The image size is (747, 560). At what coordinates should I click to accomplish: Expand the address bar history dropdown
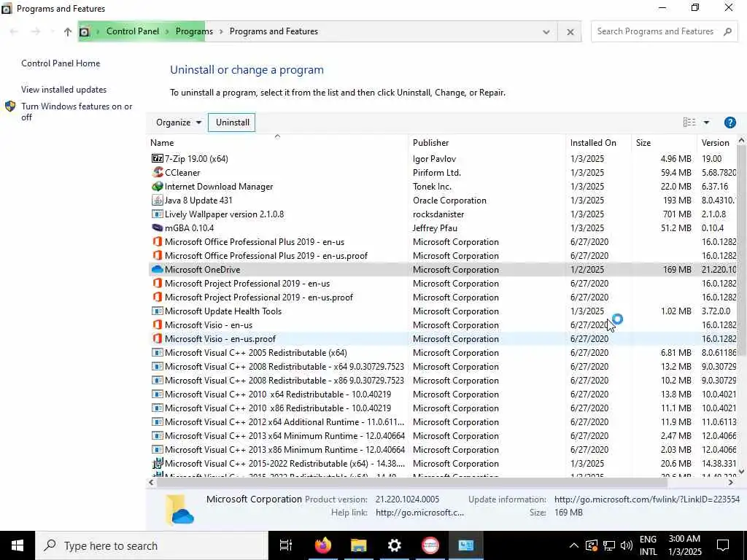tap(546, 32)
